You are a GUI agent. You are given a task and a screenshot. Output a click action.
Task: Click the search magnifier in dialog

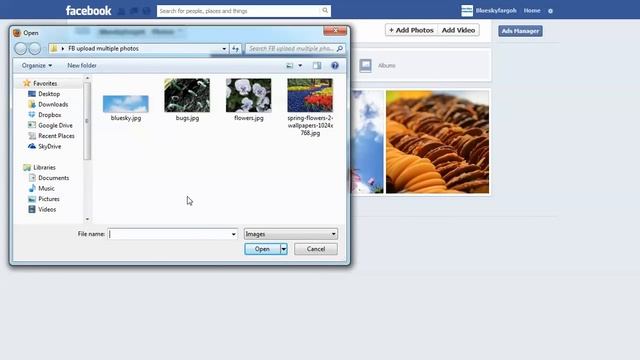coord(340,49)
